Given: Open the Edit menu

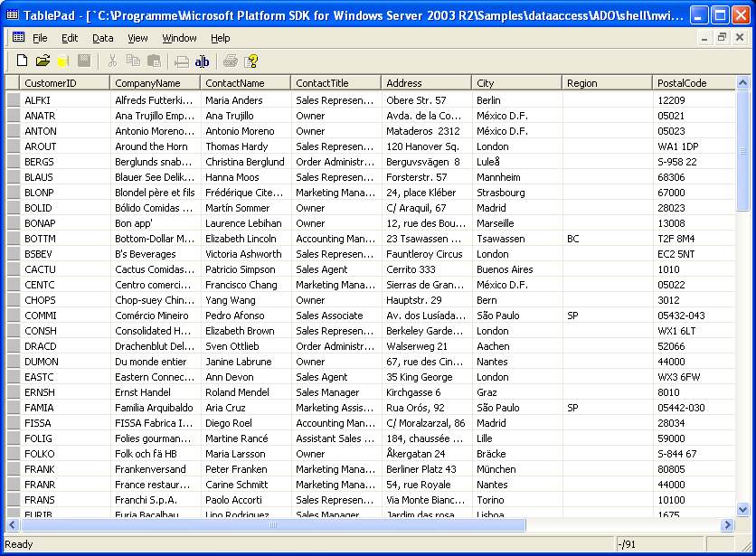Looking at the screenshot, I should [x=70, y=38].
